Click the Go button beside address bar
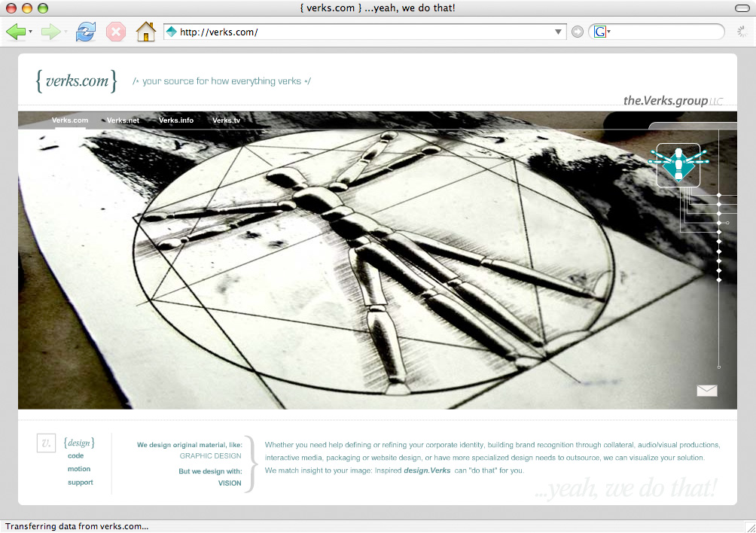 (x=577, y=32)
